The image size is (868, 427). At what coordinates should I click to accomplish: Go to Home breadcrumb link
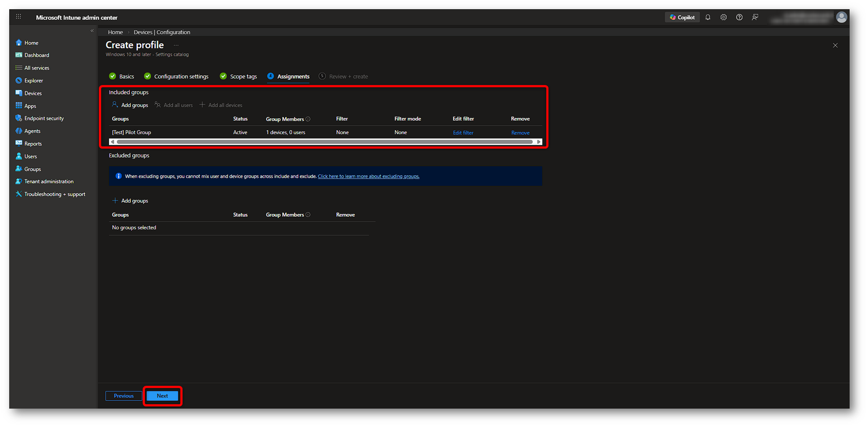pos(115,32)
